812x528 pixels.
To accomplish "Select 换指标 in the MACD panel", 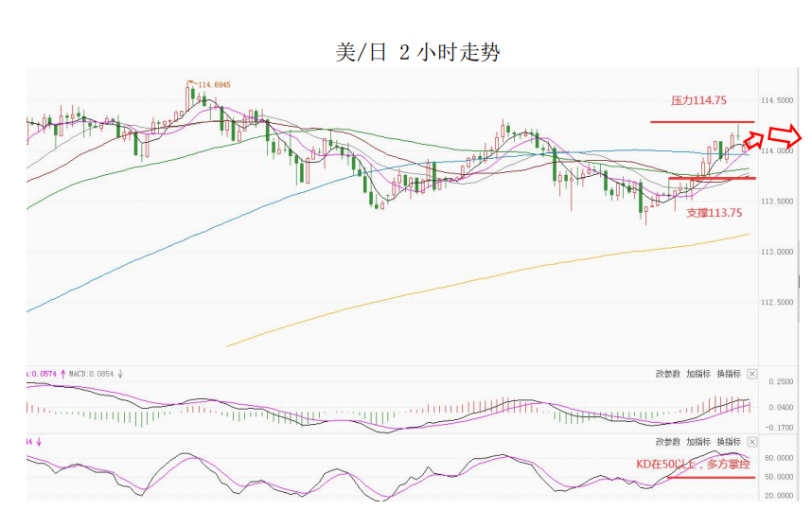I will point(728,375).
